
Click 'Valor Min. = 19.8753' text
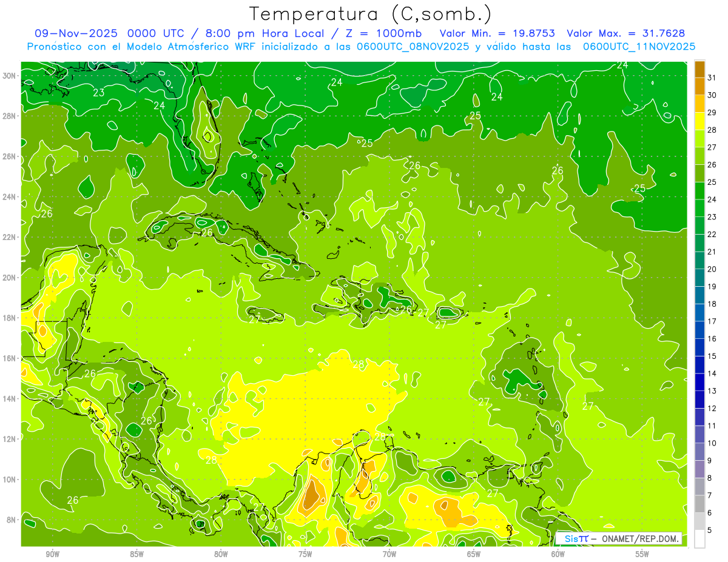pyautogui.click(x=497, y=33)
